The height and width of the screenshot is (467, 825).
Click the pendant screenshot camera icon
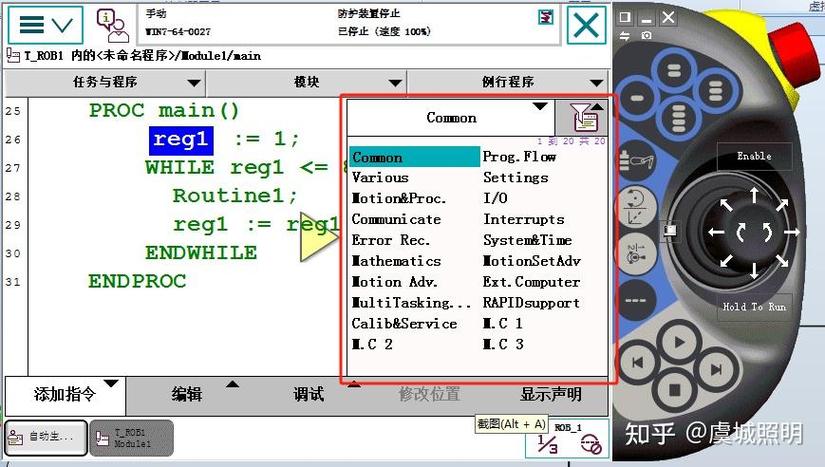click(x=646, y=35)
